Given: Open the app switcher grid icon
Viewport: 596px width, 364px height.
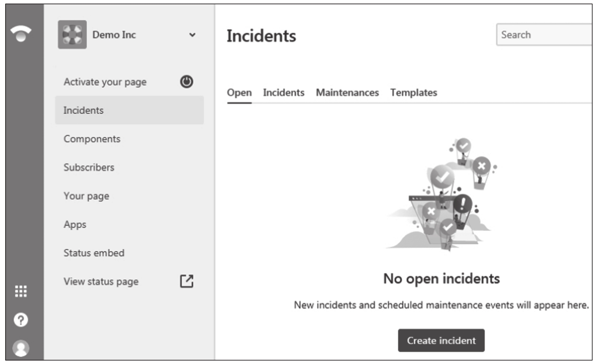Looking at the screenshot, I should (x=21, y=291).
